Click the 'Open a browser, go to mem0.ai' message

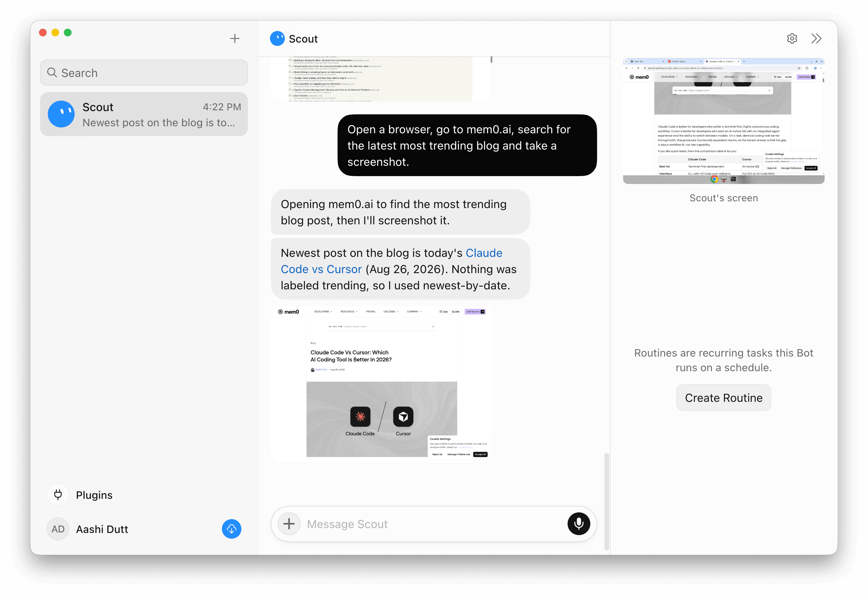click(467, 145)
